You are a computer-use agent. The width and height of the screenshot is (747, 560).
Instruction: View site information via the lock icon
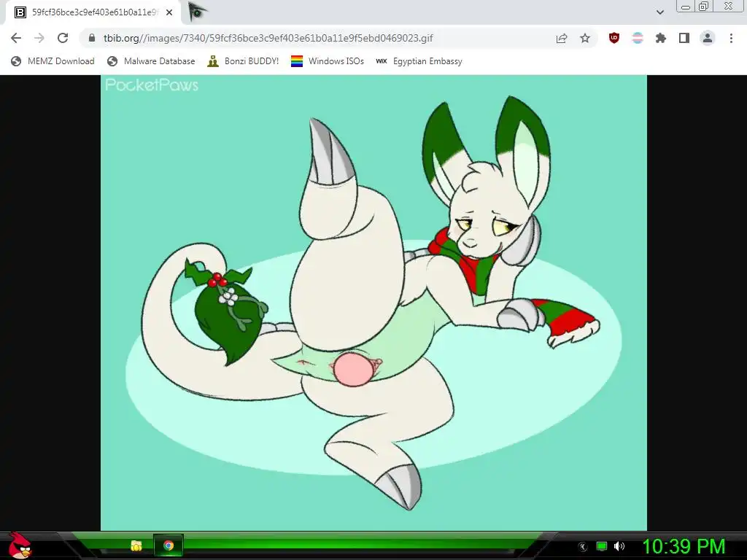pyautogui.click(x=92, y=38)
